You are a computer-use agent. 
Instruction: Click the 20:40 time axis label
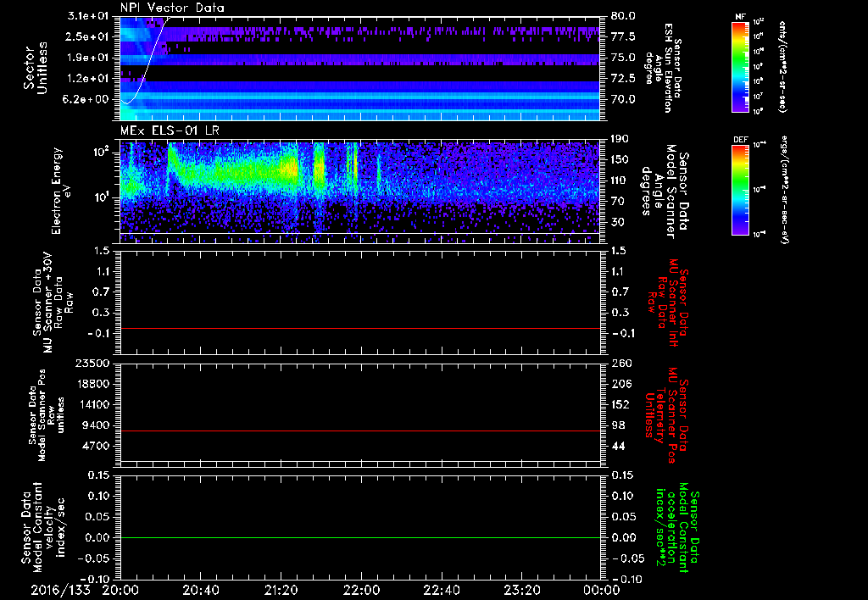(200, 590)
